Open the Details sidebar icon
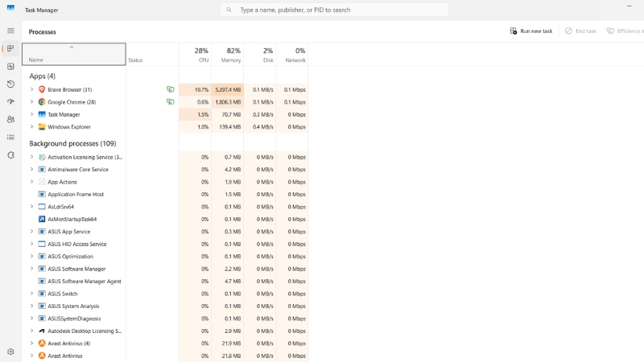Viewport: 644px width, 362px height. [x=10, y=137]
